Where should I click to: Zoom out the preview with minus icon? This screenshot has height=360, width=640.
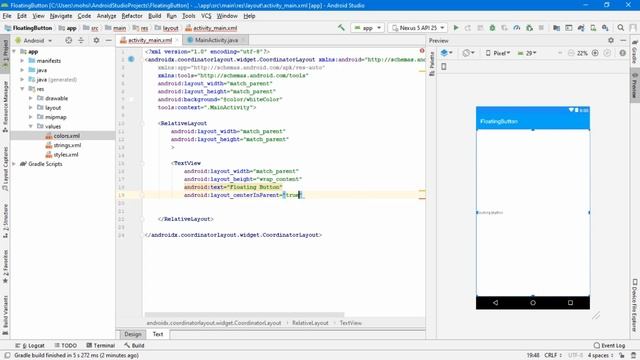click(571, 53)
